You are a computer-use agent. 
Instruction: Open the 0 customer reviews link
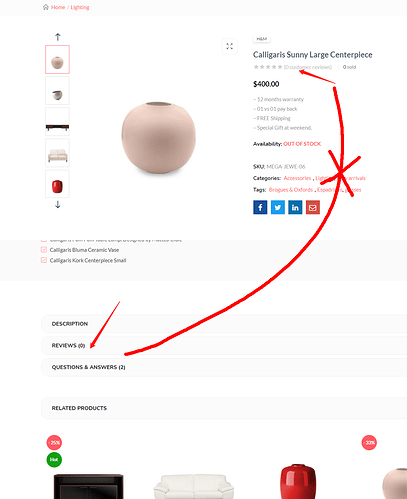click(308, 67)
